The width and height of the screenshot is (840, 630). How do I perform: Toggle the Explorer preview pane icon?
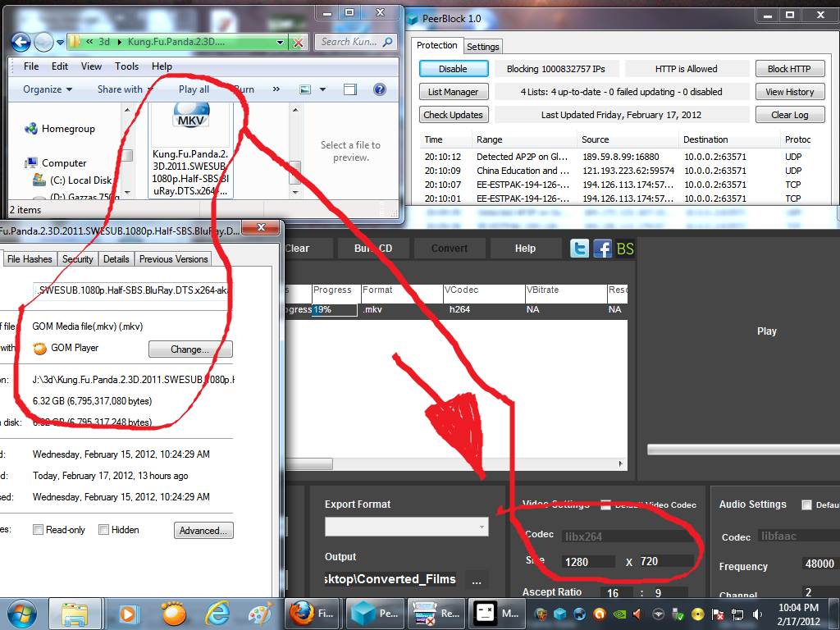(350, 89)
